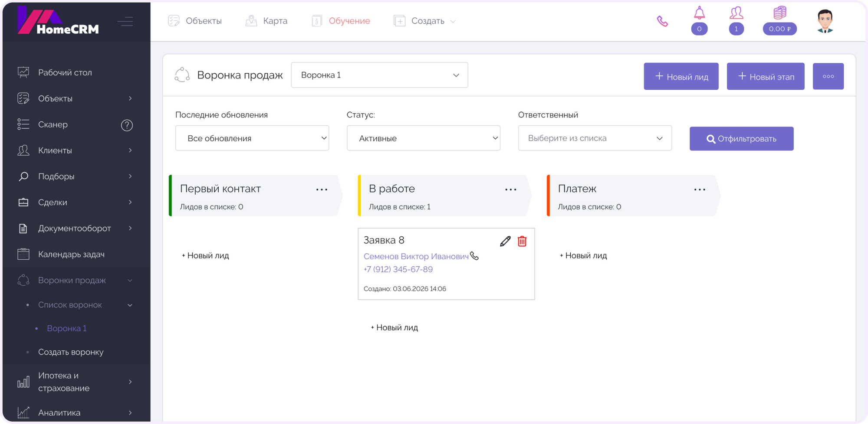Click the Ипотека и страхование bars icon
Viewport: 868px width, 424px height.
(23, 382)
